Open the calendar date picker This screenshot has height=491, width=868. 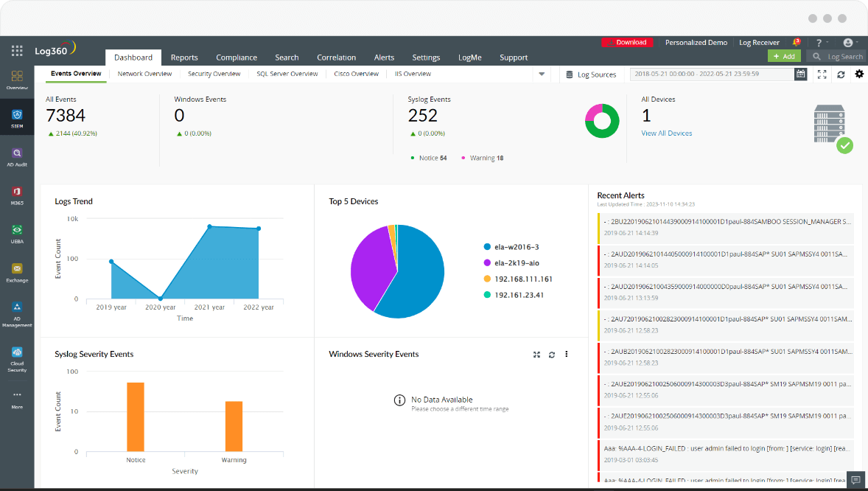[802, 74]
